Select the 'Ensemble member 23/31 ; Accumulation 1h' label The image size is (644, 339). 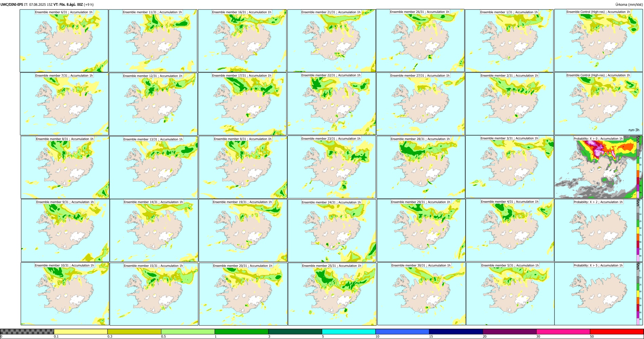coord(331,139)
